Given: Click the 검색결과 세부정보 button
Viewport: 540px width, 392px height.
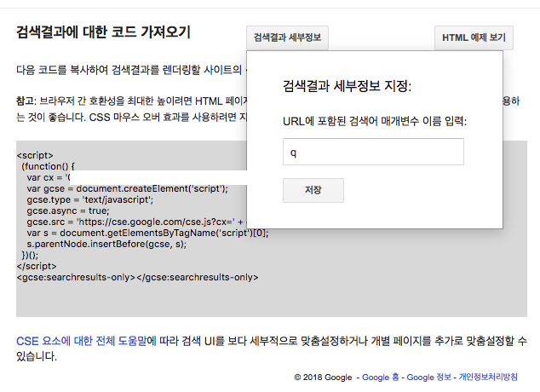Looking at the screenshot, I should 287,37.
